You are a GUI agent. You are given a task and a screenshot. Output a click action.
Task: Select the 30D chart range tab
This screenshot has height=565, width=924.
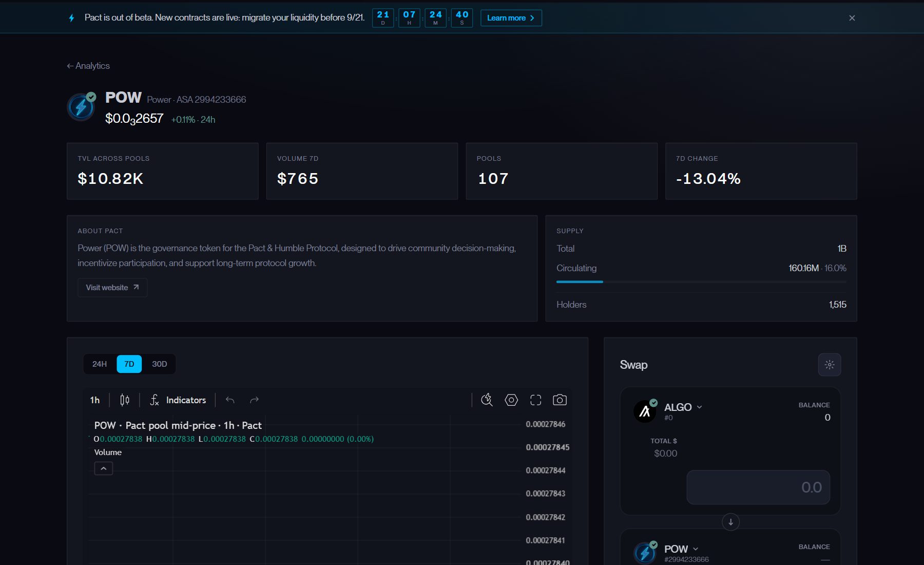click(159, 364)
